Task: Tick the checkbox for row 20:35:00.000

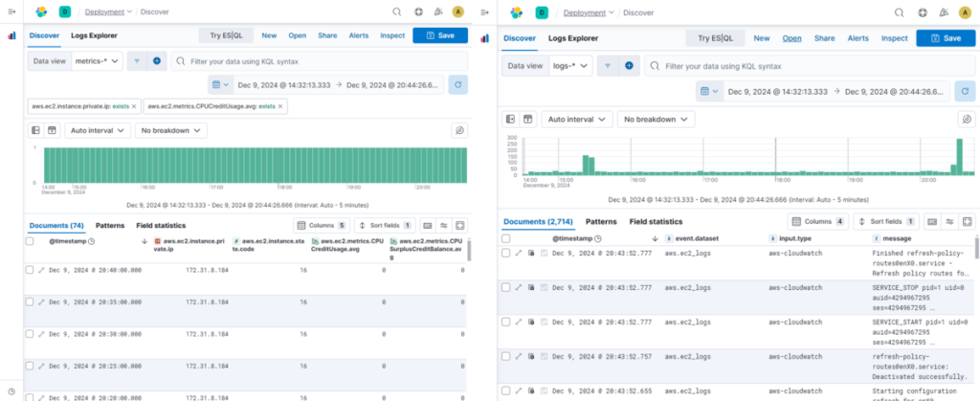Action: (30, 301)
